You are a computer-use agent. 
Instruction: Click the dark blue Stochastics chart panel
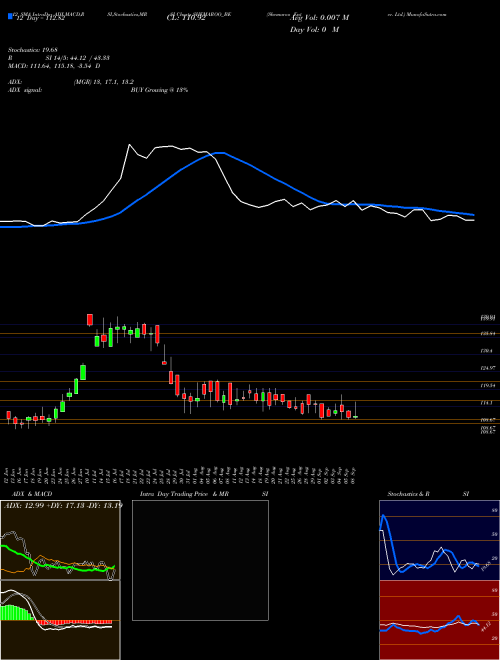pyautogui.click(x=439, y=540)
